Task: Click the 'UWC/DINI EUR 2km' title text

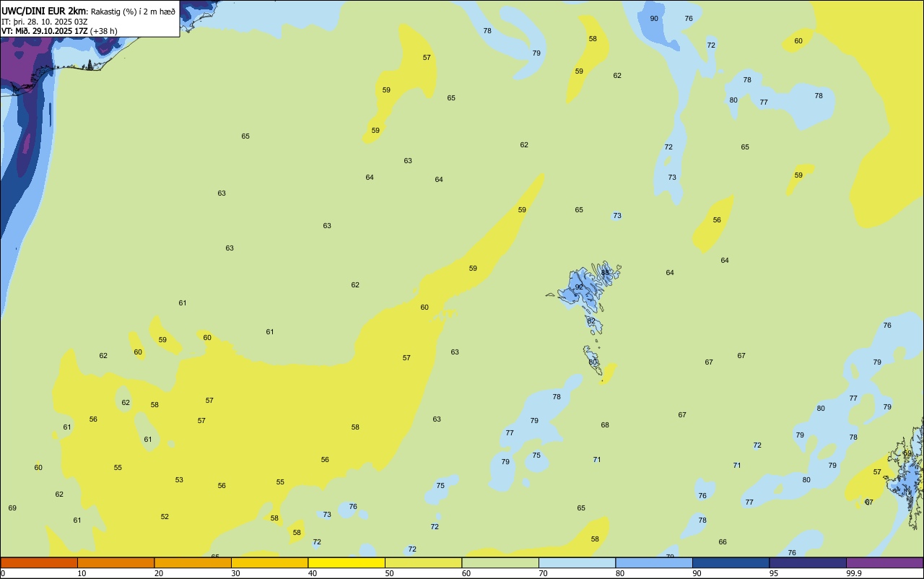Action: (43, 11)
